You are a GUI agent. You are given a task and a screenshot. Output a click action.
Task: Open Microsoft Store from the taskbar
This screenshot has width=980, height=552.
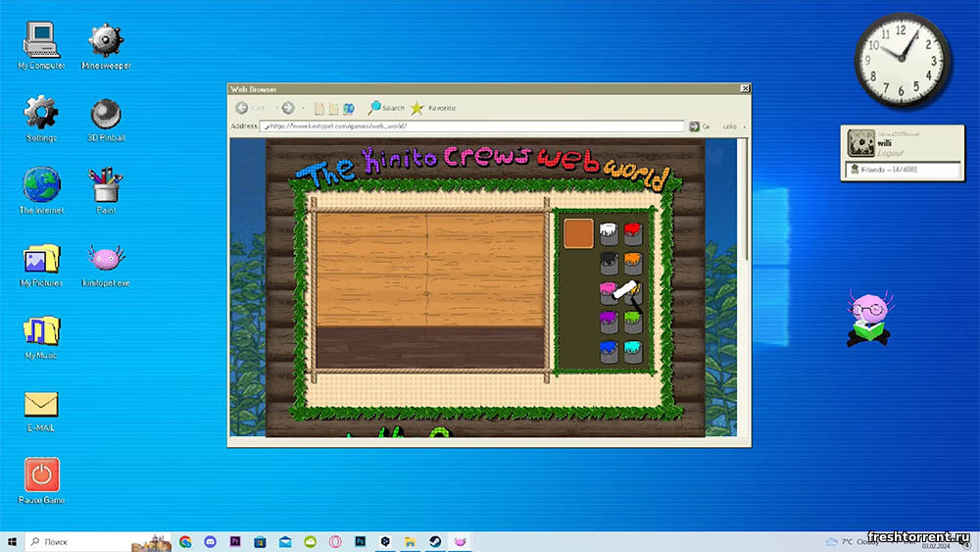(x=260, y=541)
